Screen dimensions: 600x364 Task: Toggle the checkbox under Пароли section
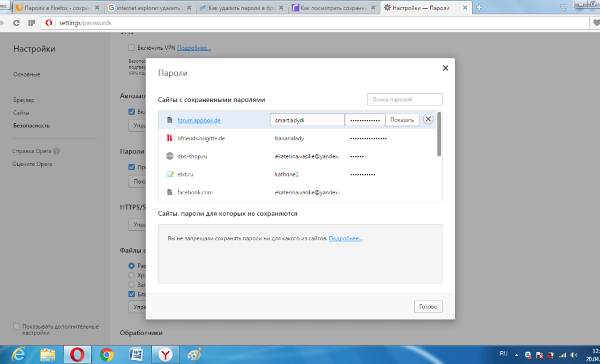point(132,167)
